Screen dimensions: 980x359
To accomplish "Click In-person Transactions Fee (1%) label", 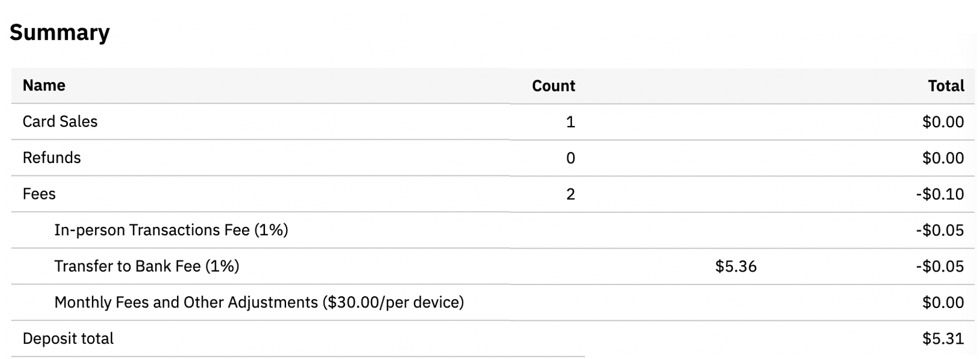I will pyautogui.click(x=171, y=230).
